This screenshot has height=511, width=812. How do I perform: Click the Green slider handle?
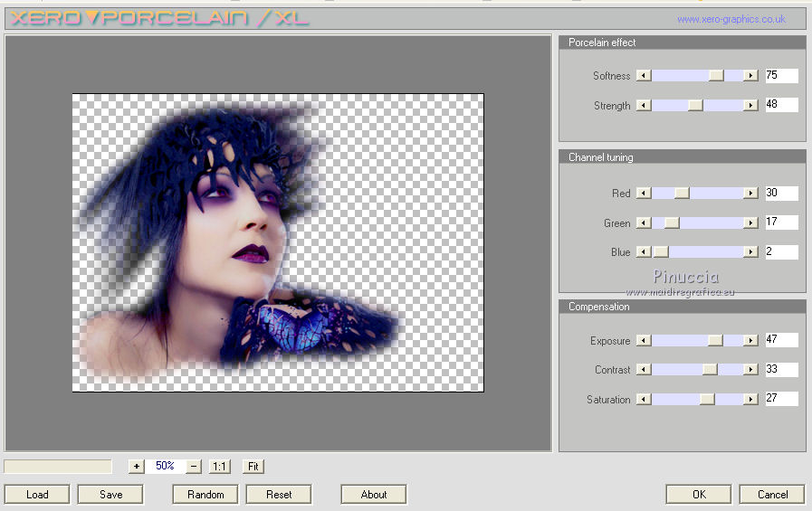coord(672,222)
